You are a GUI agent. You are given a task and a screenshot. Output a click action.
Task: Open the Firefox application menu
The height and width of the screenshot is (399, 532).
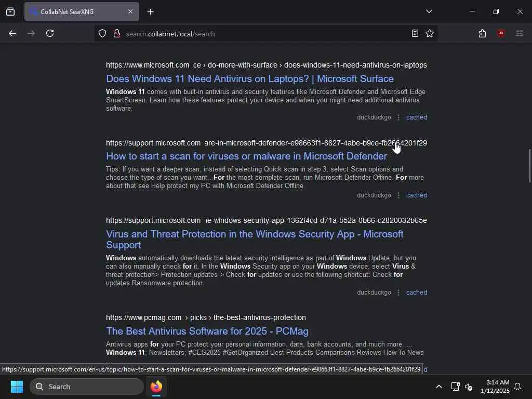point(520,33)
